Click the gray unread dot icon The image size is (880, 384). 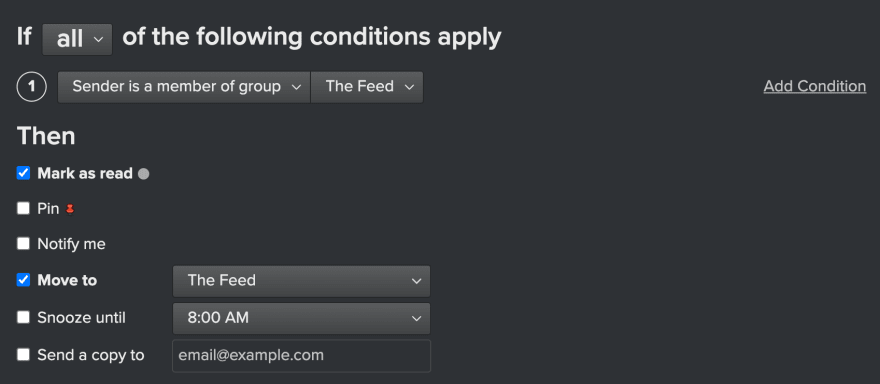pyautogui.click(x=144, y=174)
